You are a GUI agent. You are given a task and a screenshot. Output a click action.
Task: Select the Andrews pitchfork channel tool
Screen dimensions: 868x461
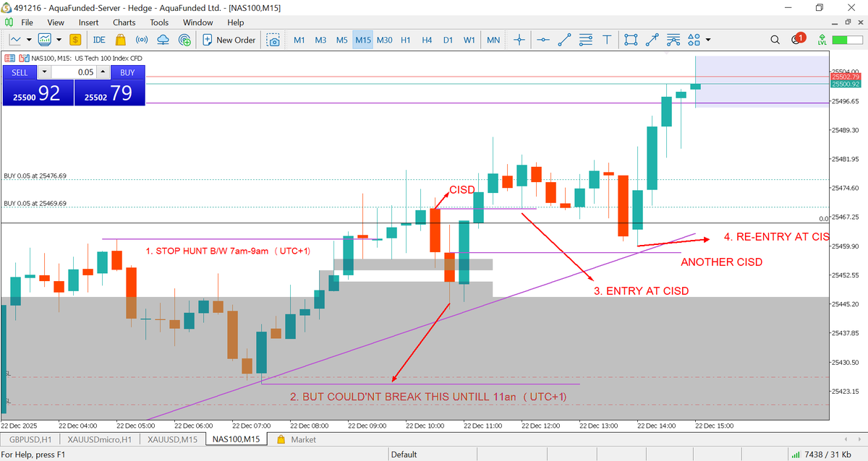pos(673,40)
